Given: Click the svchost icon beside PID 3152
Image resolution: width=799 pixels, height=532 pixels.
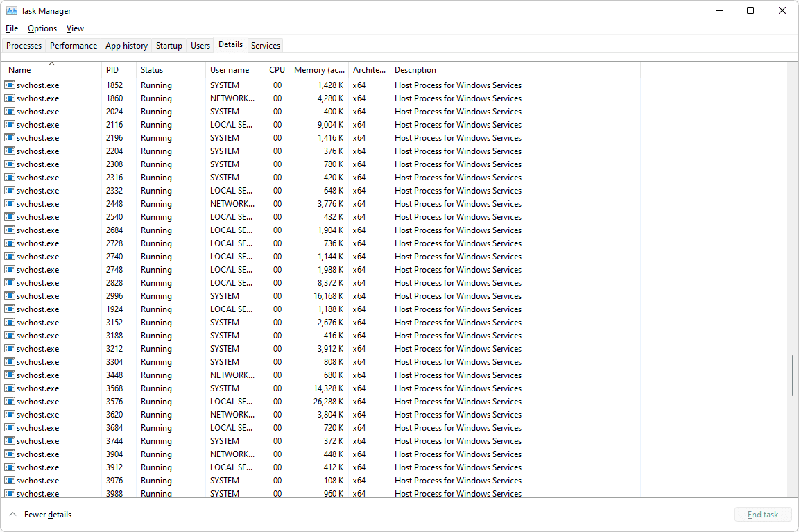Looking at the screenshot, I should point(9,322).
